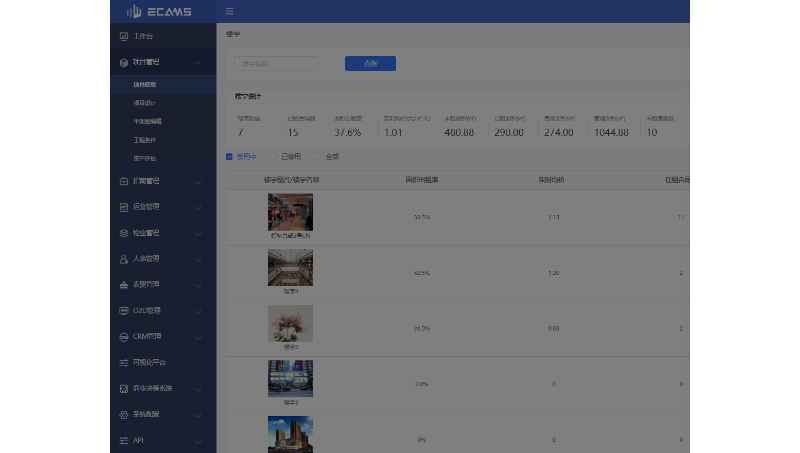Click the O2O管理 sidebar icon

(124, 310)
